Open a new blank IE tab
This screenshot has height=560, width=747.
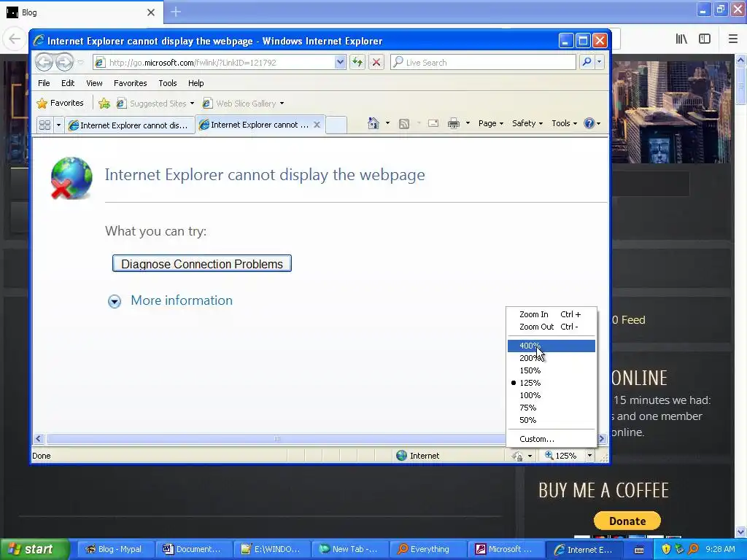(336, 125)
